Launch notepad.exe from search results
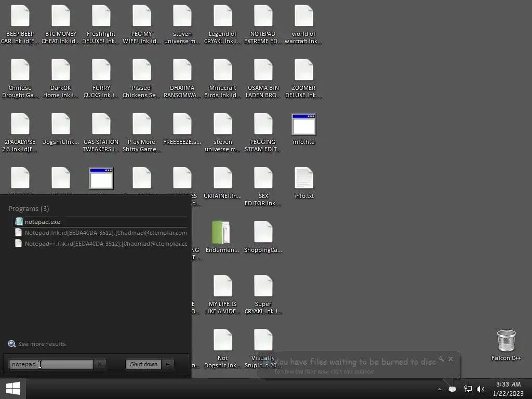This screenshot has width=532, height=399. tap(100, 221)
